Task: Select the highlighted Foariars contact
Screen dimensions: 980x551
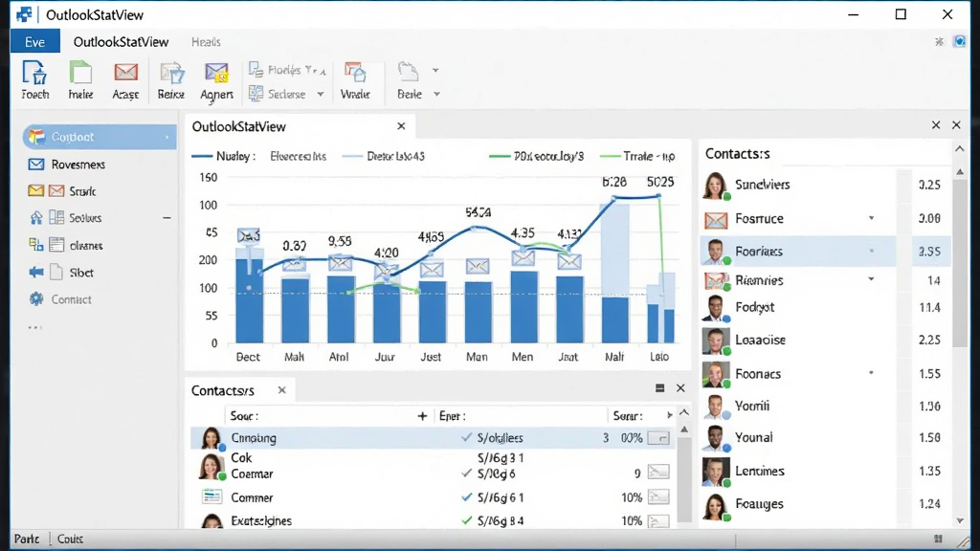Action: tap(825, 252)
